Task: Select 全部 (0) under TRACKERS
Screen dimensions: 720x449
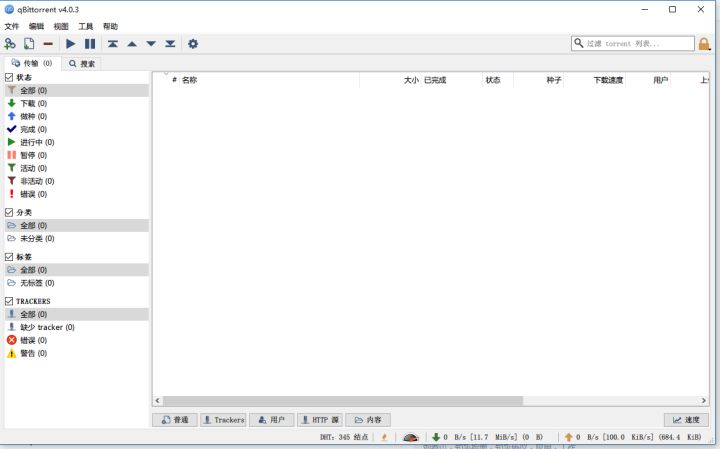Action: point(77,314)
